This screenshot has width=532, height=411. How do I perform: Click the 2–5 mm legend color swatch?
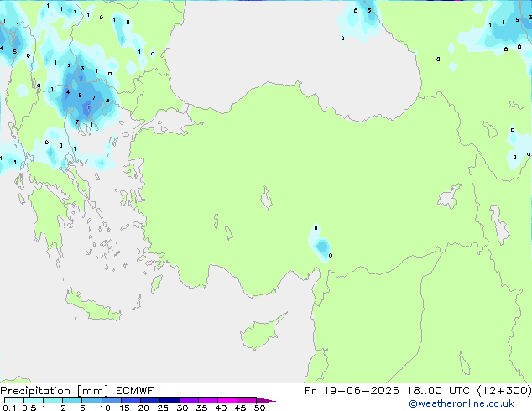pos(72,400)
